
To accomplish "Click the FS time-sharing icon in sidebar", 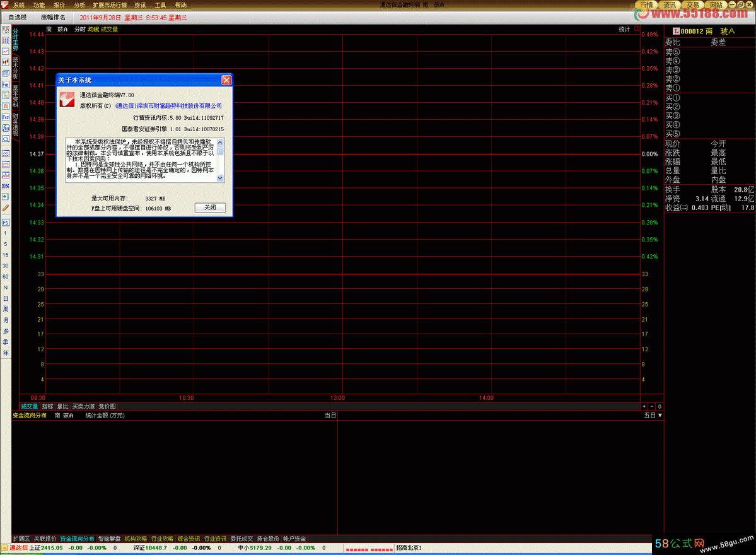I will (x=5, y=222).
